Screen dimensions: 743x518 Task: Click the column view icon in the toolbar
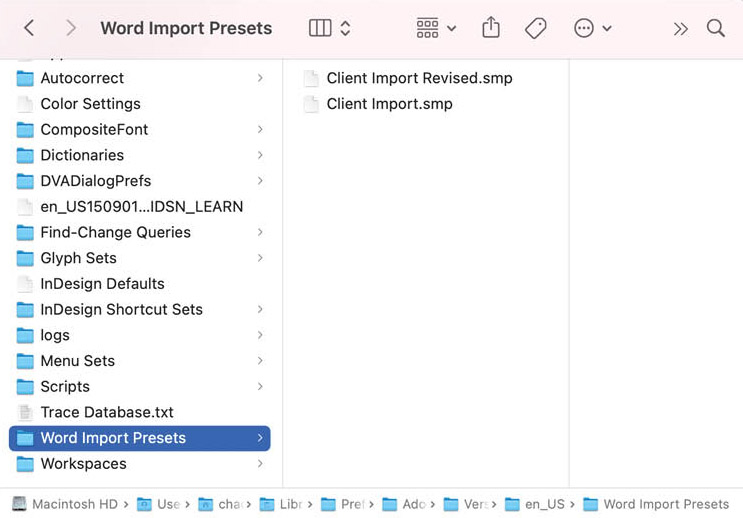(x=320, y=28)
